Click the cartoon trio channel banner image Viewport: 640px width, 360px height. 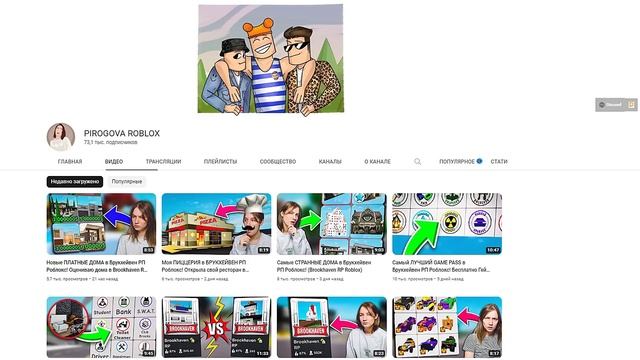tap(271, 59)
